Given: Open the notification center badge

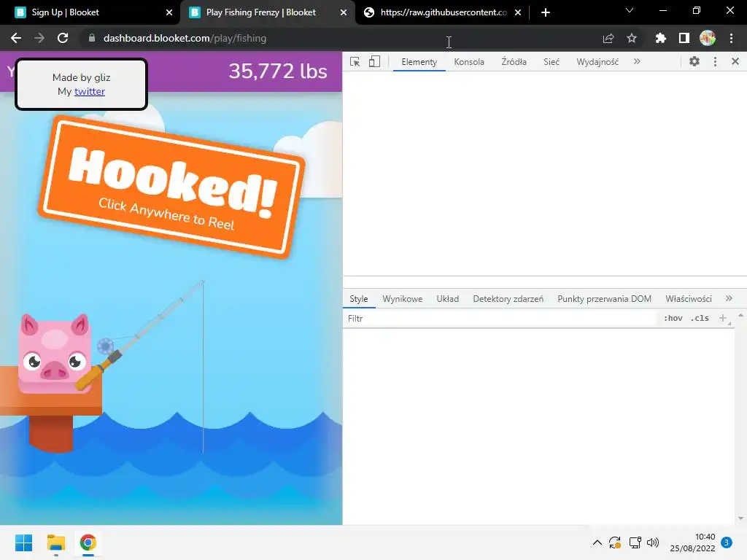Looking at the screenshot, I should pos(727,542).
